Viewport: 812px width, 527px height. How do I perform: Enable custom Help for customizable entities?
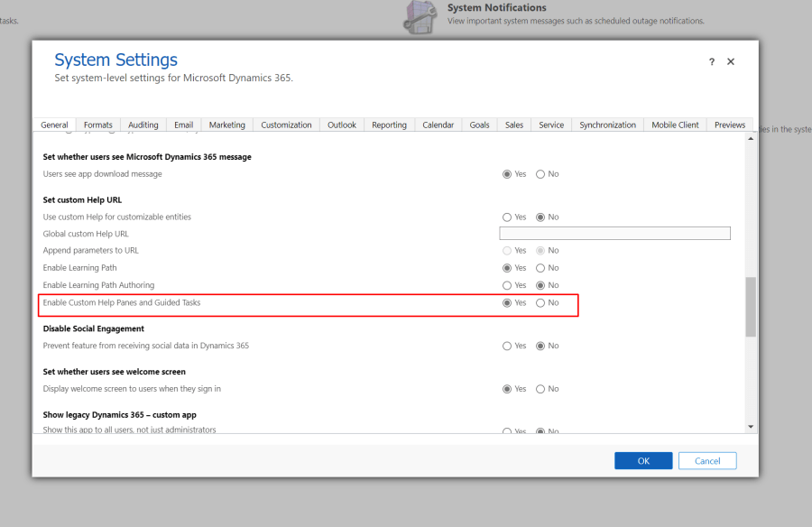point(506,217)
